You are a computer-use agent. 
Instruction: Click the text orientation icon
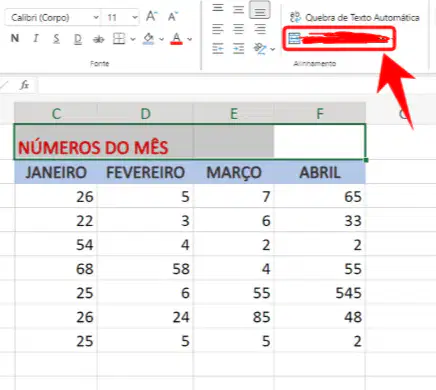click(x=260, y=49)
